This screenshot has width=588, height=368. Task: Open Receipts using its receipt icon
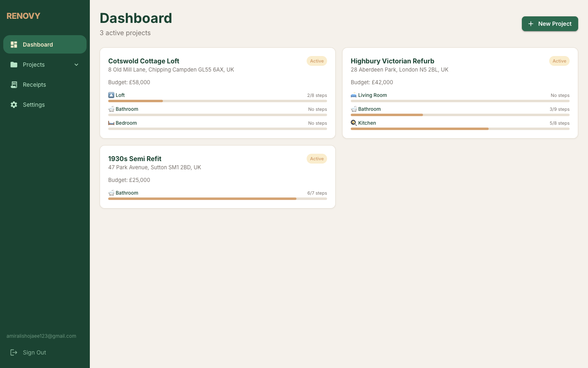(x=14, y=85)
